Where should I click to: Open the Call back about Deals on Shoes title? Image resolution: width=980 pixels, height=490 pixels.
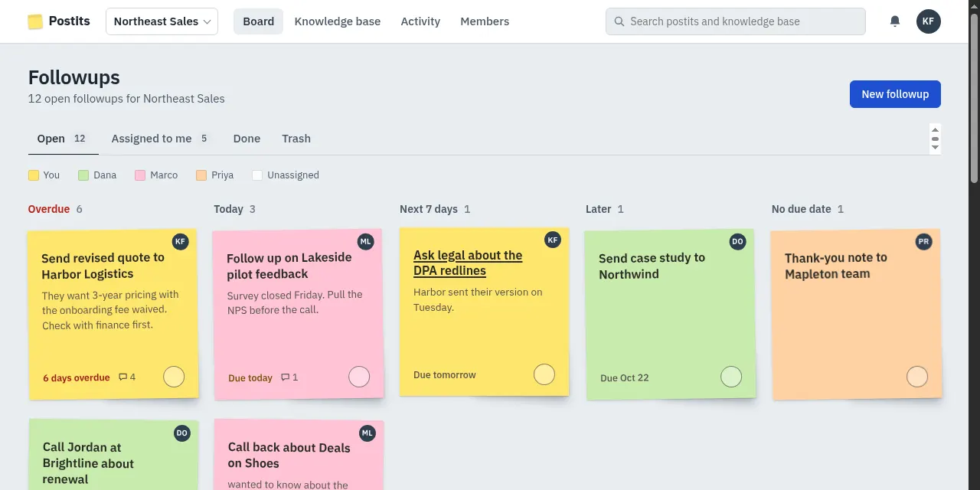tap(289, 456)
